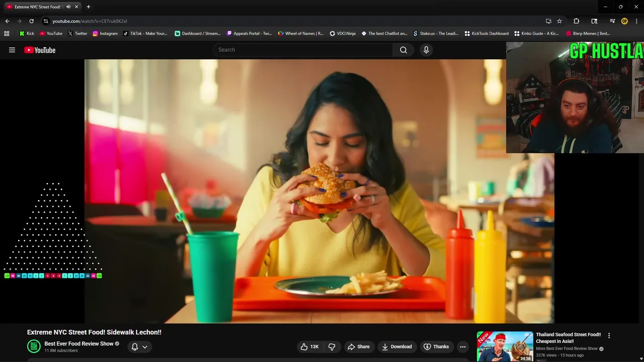Install app icon in address bar
The height and width of the screenshot is (362, 644).
(x=548, y=21)
